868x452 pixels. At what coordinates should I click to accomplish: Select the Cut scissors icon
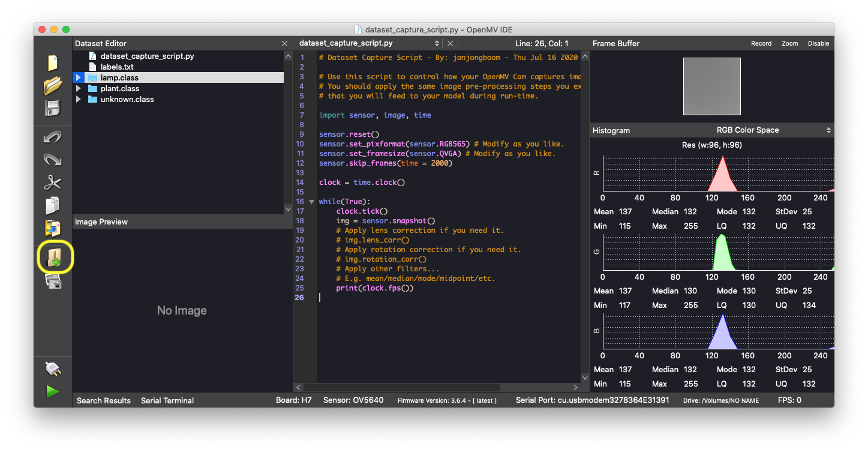(x=53, y=182)
